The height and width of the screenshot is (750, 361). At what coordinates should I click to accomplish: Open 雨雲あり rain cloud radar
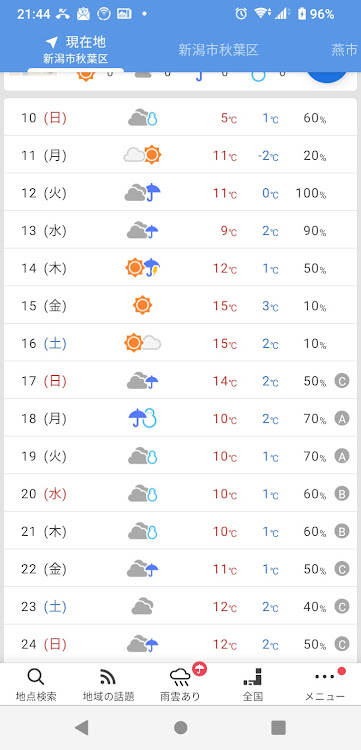(x=181, y=684)
